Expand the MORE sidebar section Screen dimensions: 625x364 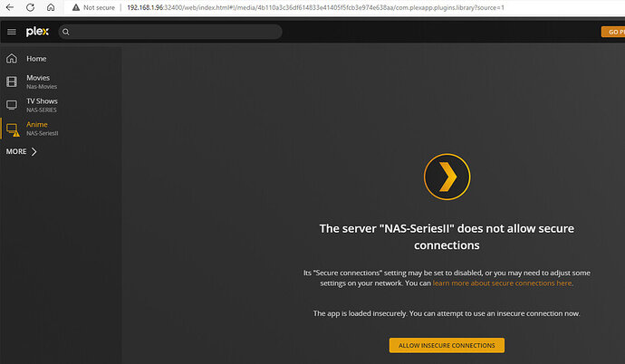[21, 151]
